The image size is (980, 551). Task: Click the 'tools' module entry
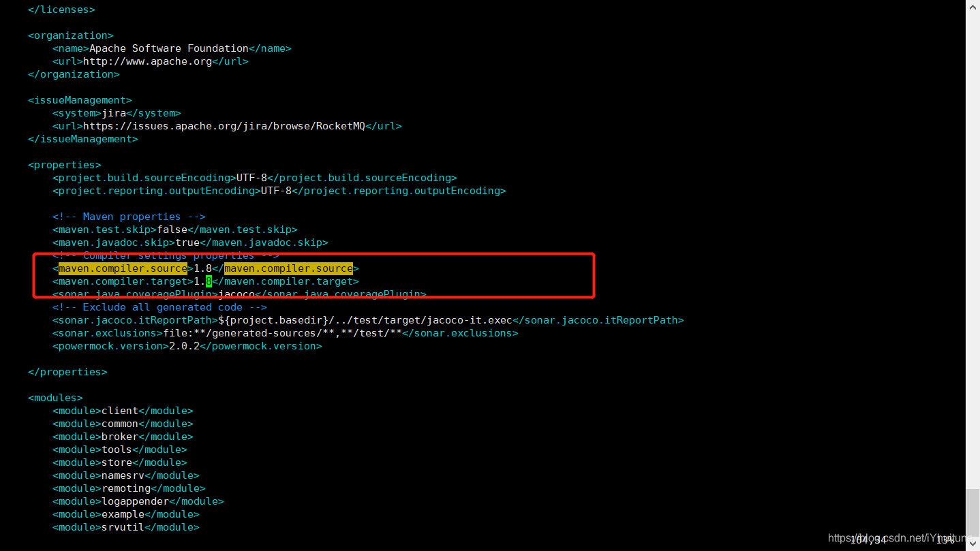pos(120,450)
